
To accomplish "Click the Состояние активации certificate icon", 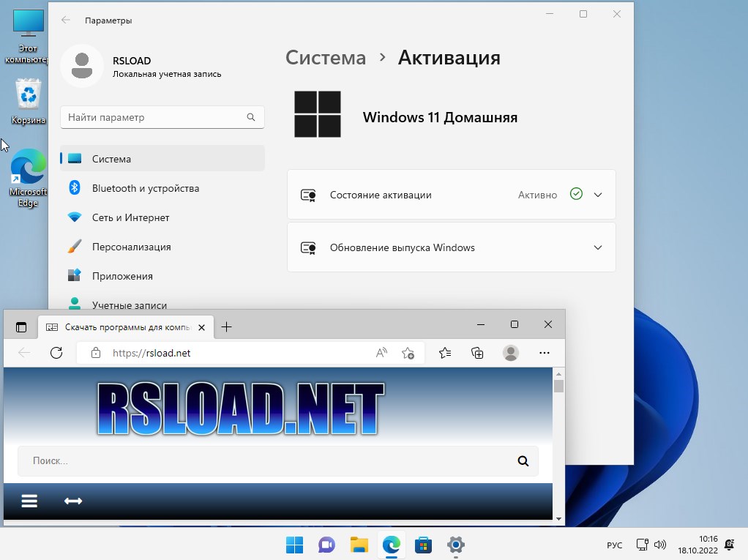I will point(308,195).
